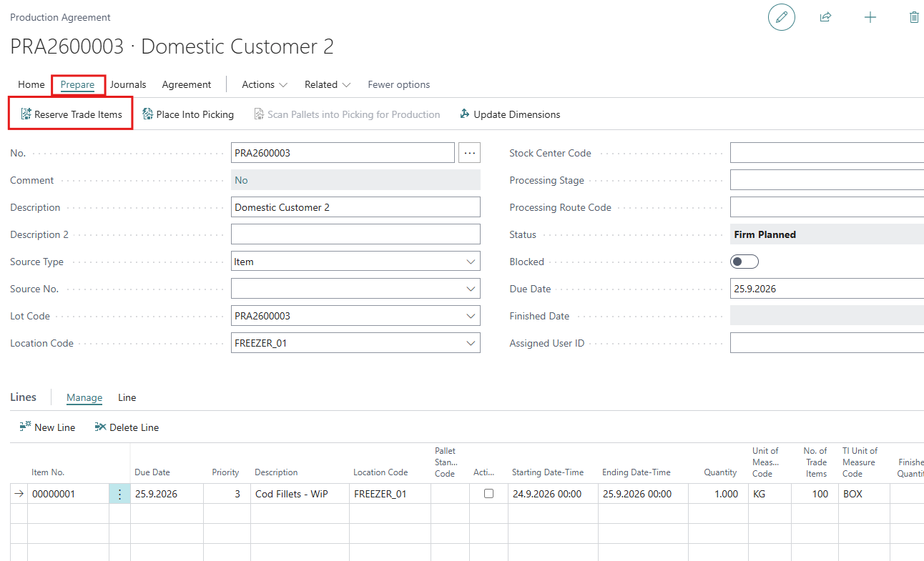
Task: Click the Reserve Trade Items action
Action: click(x=71, y=114)
